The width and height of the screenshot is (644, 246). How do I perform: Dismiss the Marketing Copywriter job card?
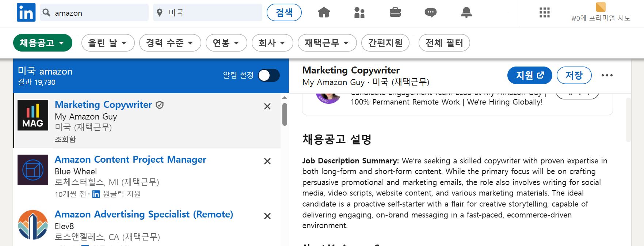click(x=267, y=106)
